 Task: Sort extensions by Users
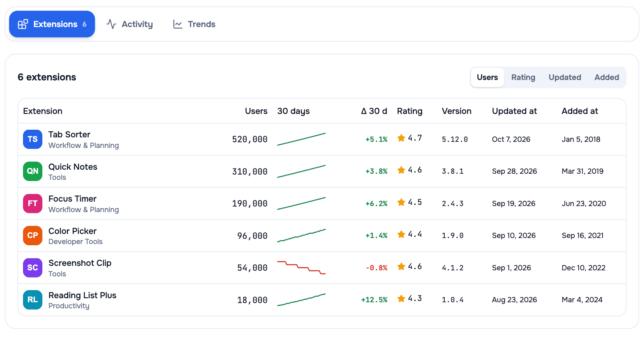(x=487, y=77)
